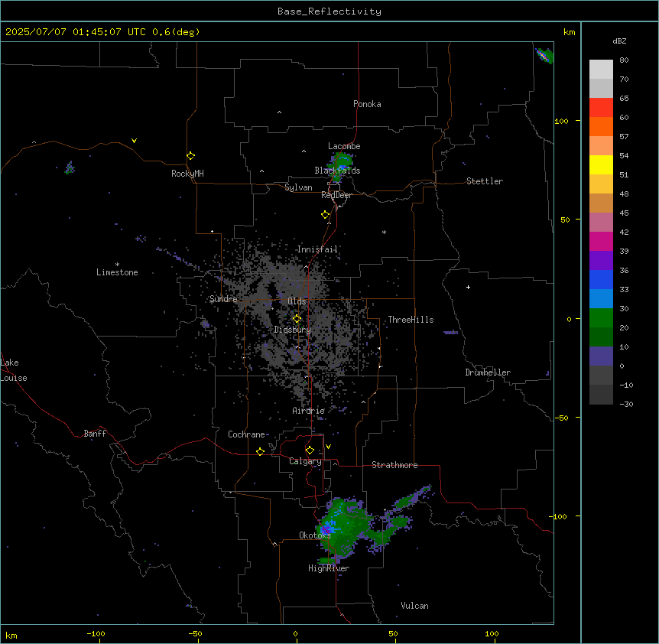Click the Okotoks label
The image size is (659, 644).
click(x=315, y=535)
